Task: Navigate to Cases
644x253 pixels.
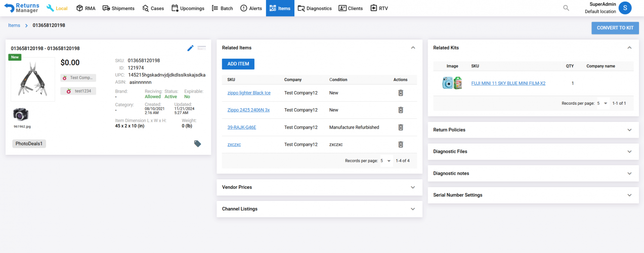Action: pos(153,8)
